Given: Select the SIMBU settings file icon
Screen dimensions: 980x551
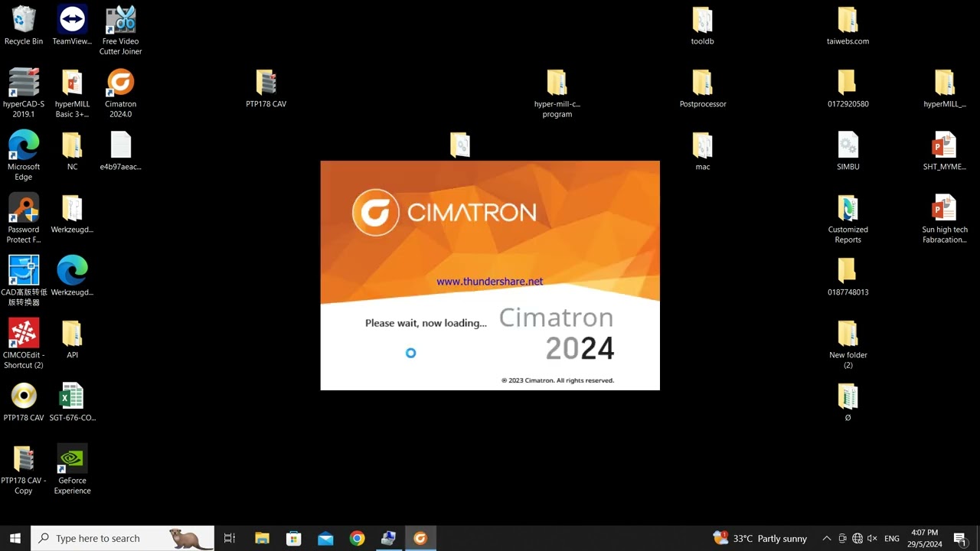Looking at the screenshot, I should click(x=848, y=151).
